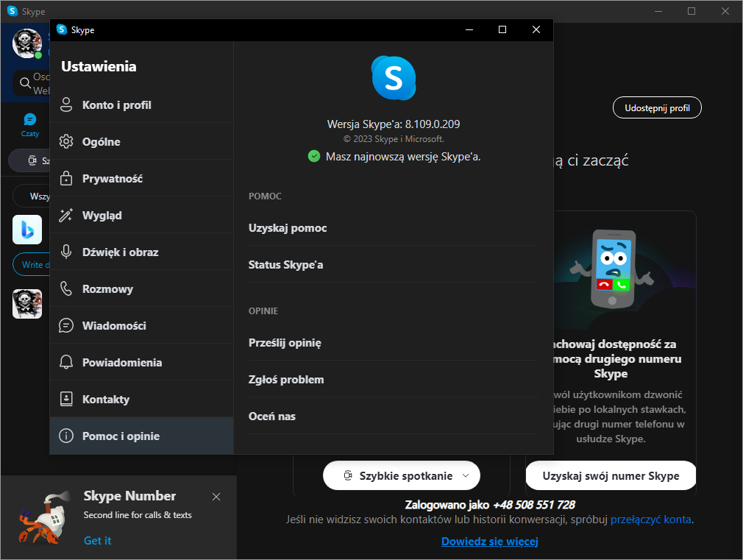Click the Skype logo in main window title bar
The height and width of the screenshot is (560, 743).
coord(13,11)
